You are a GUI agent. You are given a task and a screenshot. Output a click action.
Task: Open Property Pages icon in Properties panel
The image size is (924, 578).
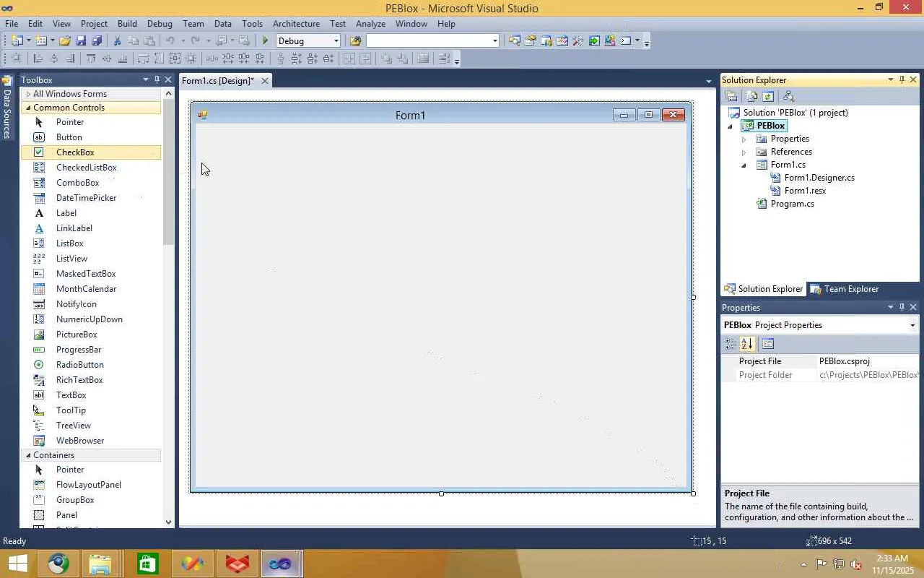point(768,344)
